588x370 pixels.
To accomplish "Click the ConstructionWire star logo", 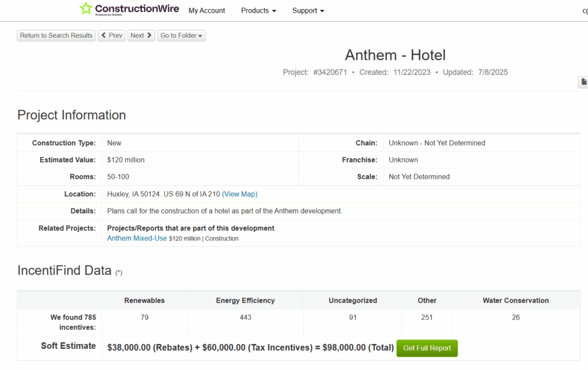I will pos(86,9).
